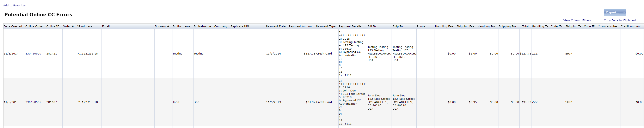
Task: Sort by Email column header
Action: click(106, 26)
